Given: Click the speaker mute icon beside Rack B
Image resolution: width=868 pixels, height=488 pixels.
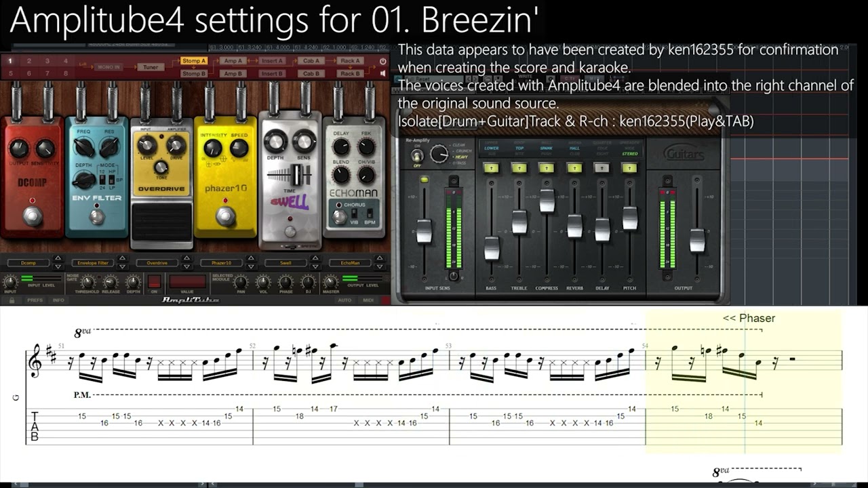Looking at the screenshot, I should tap(383, 73).
